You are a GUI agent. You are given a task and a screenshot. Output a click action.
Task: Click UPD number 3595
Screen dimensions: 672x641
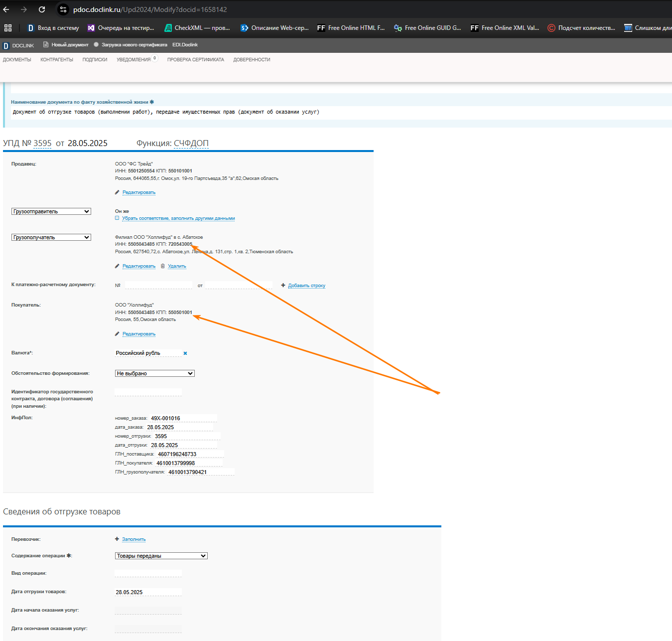[x=42, y=144]
